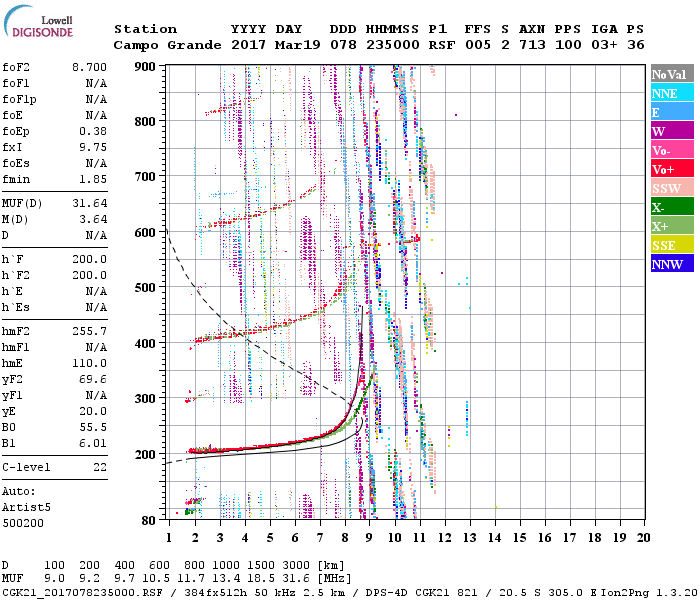Click the fmin value 1.85
Image resolution: width=700 pixels, height=600 pixels.
coord(93,179)
